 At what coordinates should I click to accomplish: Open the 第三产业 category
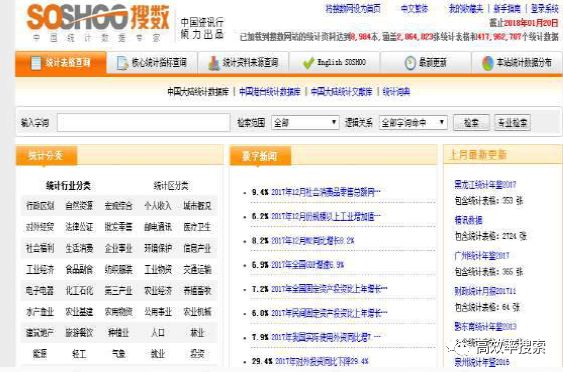[118, 290]
